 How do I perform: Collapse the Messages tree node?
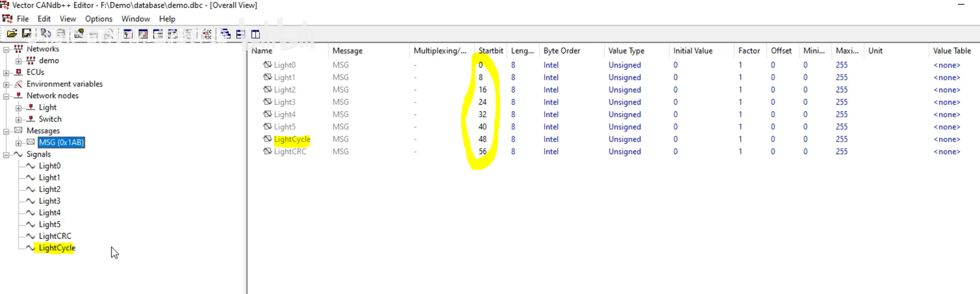[6, 131]
